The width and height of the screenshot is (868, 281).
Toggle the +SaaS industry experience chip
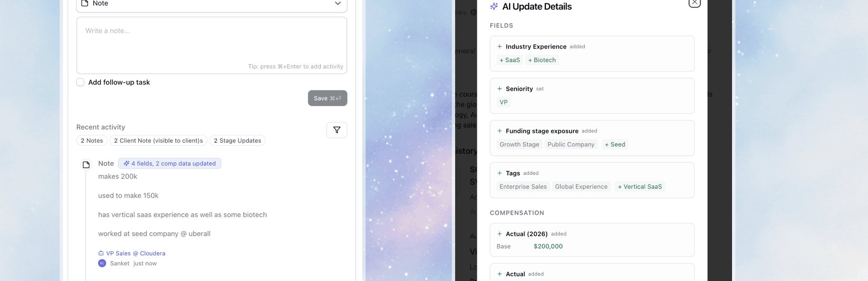[509, 60]
